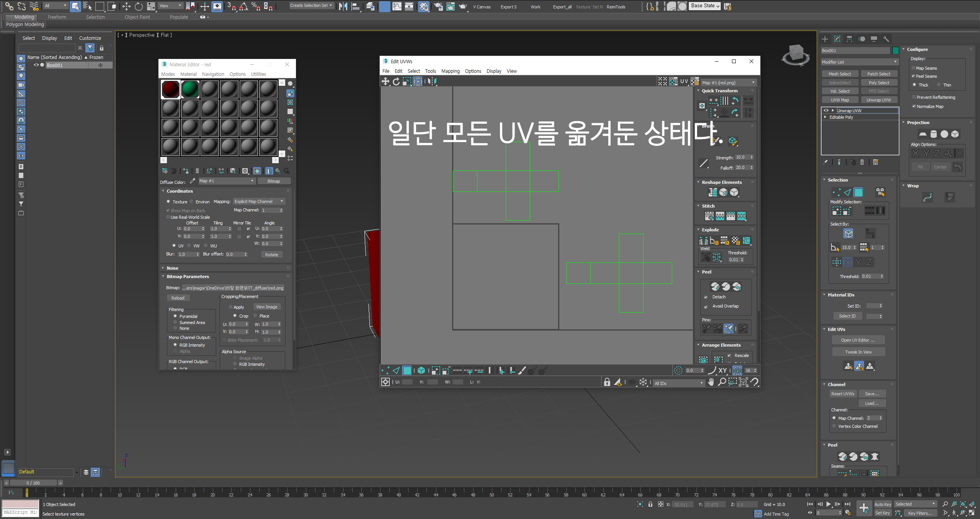Click the red material sample sphere
The image size is (980, 519).
[171, 89]
